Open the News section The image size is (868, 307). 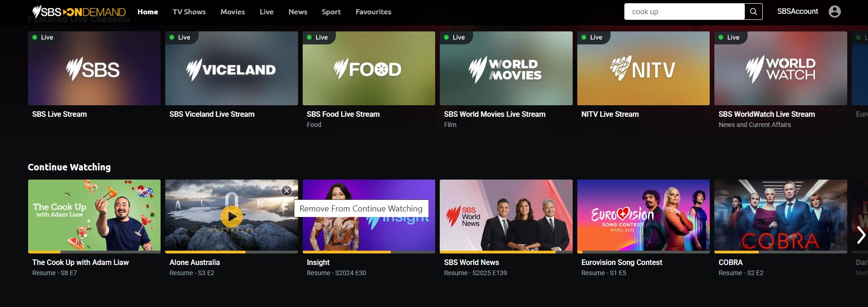point(298,12)
